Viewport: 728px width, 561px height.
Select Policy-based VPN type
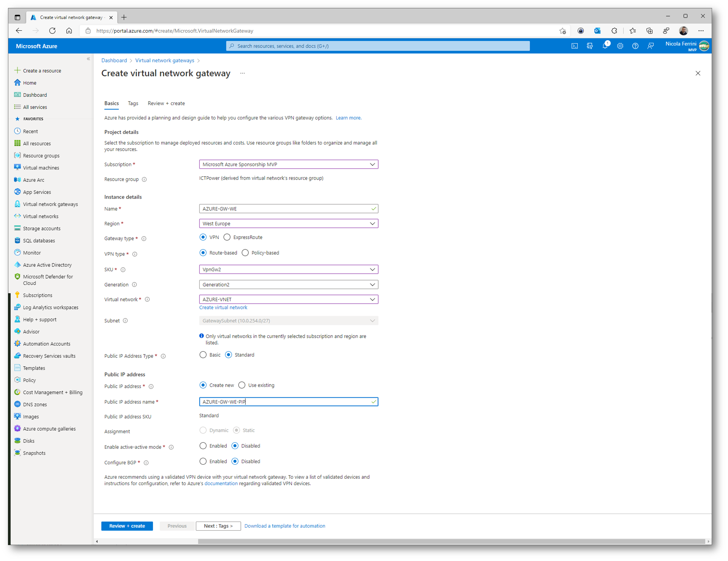[x=245, y=253]
